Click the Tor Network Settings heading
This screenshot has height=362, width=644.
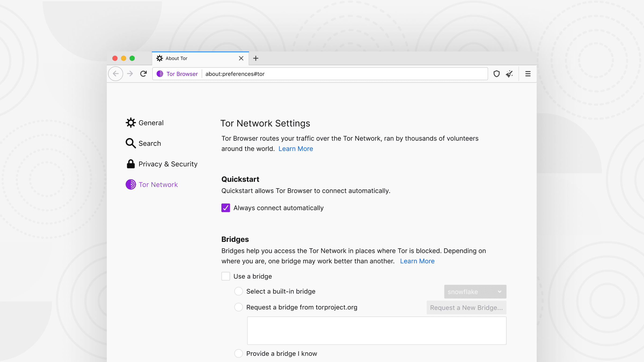coord(265,123)
